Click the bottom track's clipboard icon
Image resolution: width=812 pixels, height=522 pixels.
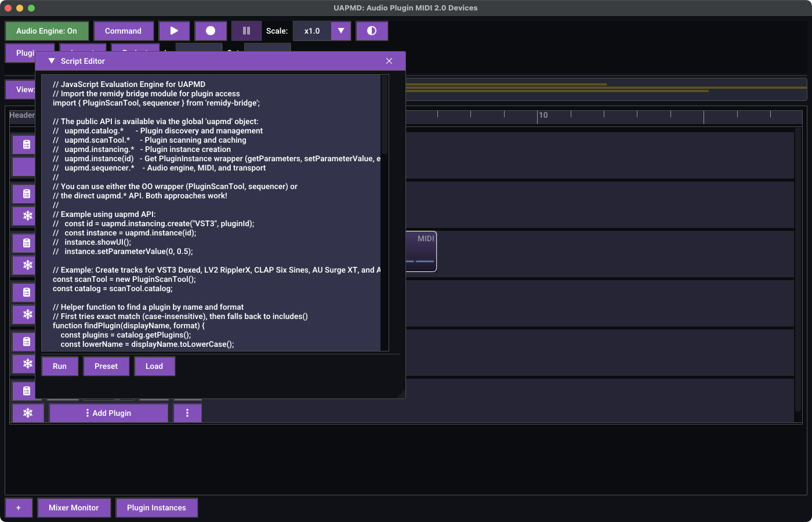click(24, 391)
